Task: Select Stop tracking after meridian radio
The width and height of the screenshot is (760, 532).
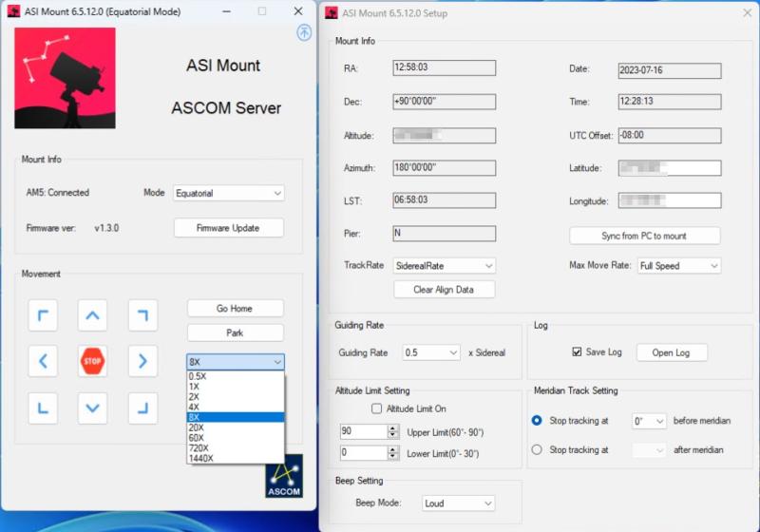Action: click(x=537, y=449)
